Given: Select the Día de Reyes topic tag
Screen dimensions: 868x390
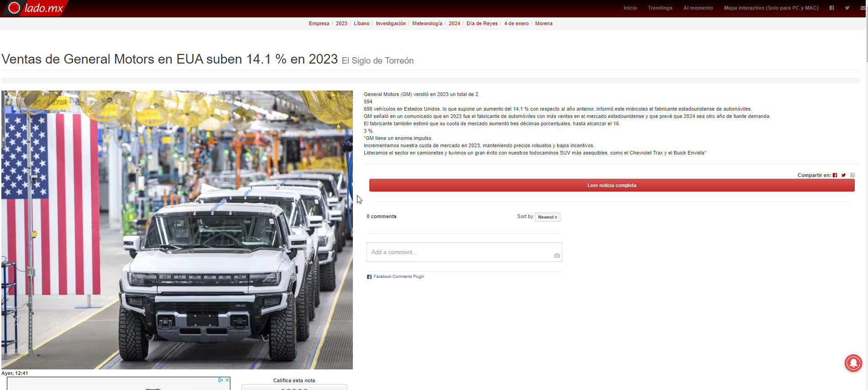Looking at the screenshot, I should point(482,23).
